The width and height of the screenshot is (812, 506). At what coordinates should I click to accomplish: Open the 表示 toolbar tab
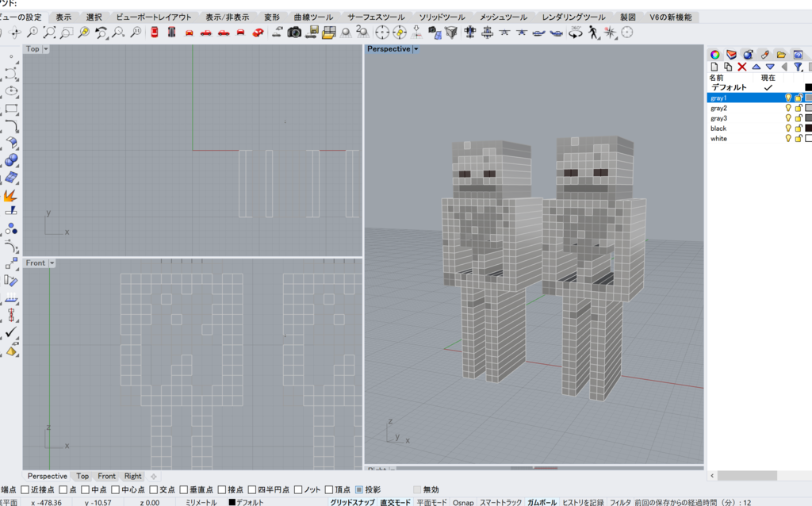tap(63, 17)
